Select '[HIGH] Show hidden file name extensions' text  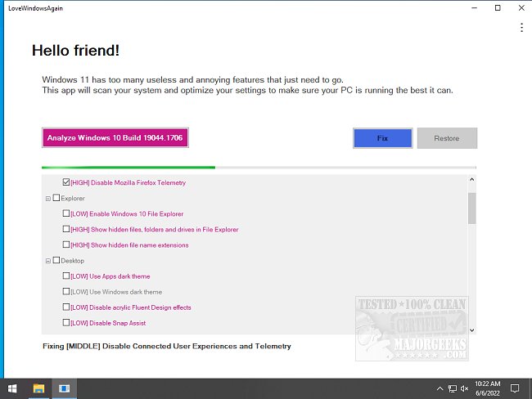pos(129,245)
